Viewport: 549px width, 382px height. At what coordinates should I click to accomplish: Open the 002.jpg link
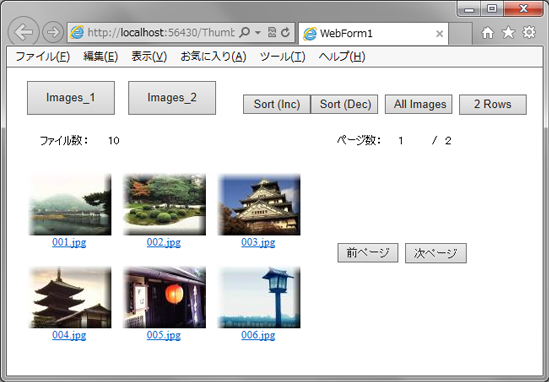click(x=164, y=242)
